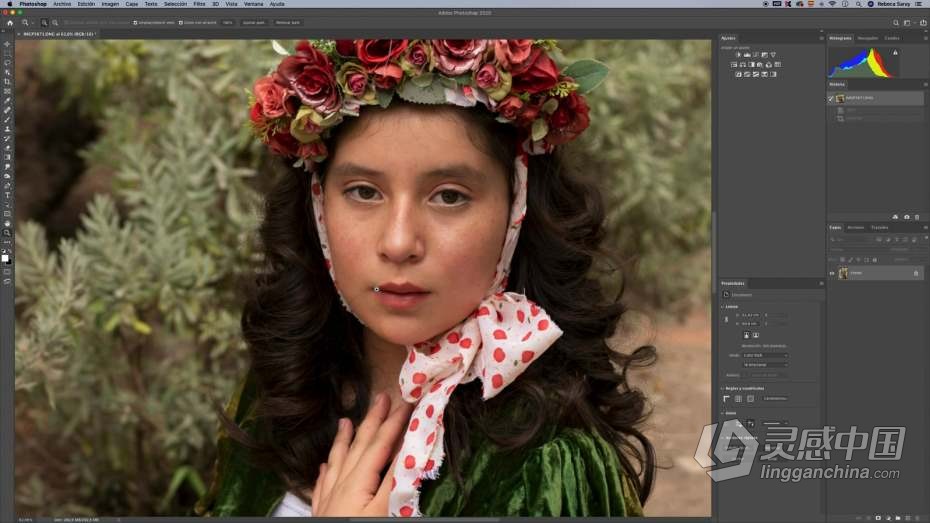The image size is (930, 523).
Task: Open the Apple menu
Action: [x=9, y=4]
